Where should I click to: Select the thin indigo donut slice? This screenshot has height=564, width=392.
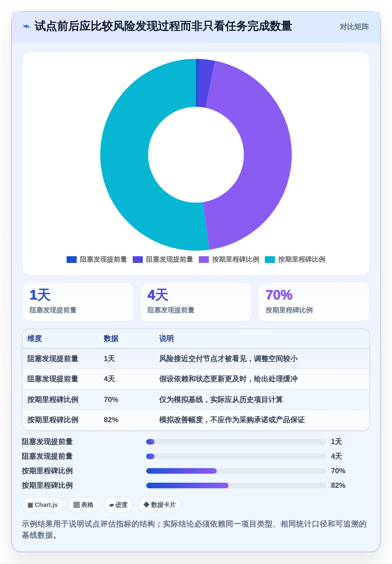[x=206, y=83]
